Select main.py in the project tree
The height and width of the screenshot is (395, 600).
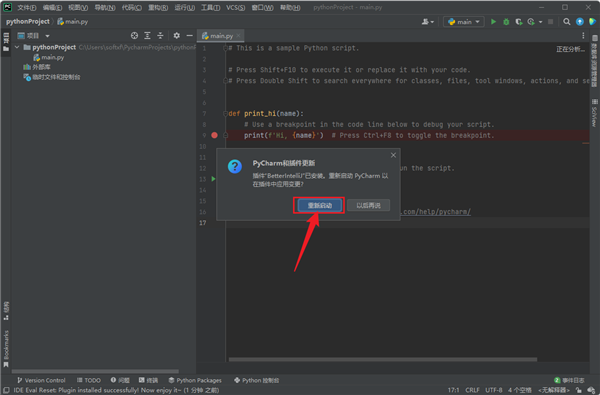click(x=49, y=57)
